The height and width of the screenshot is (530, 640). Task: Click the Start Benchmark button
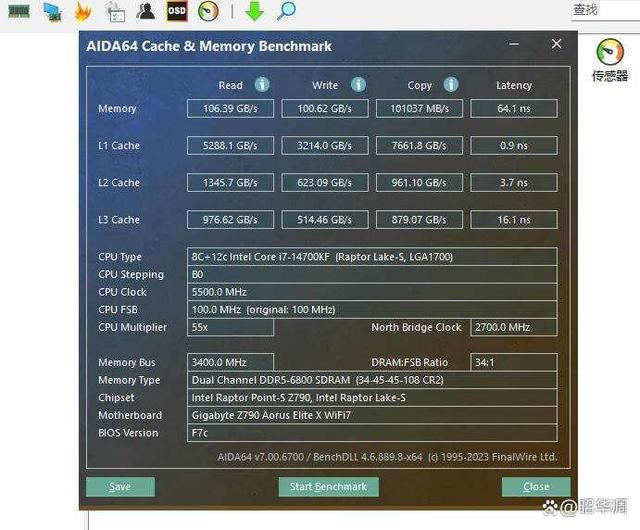[329, 487]
